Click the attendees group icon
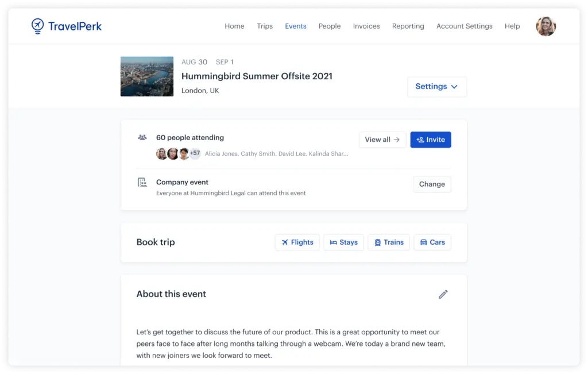This screenshot has width=588, height=374. coord(142,137)
